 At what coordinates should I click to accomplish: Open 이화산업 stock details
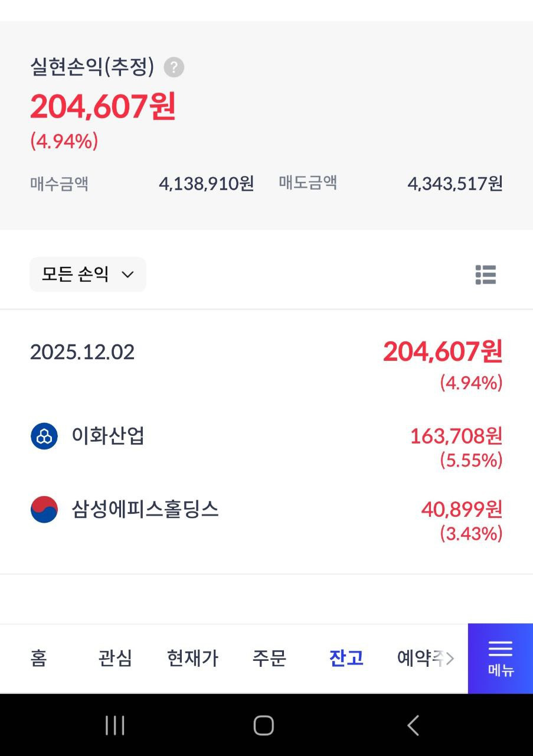(109, 436)
